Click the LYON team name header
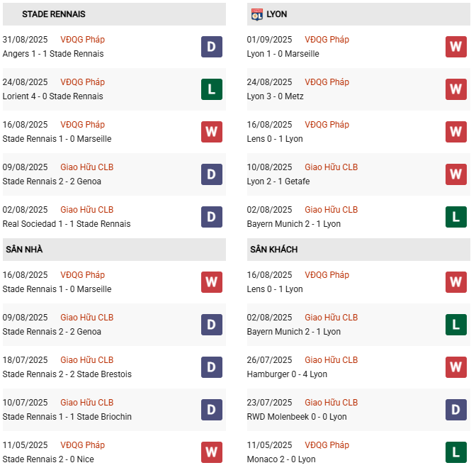Viewport: 476px width, 475px height. pos(277,14)
